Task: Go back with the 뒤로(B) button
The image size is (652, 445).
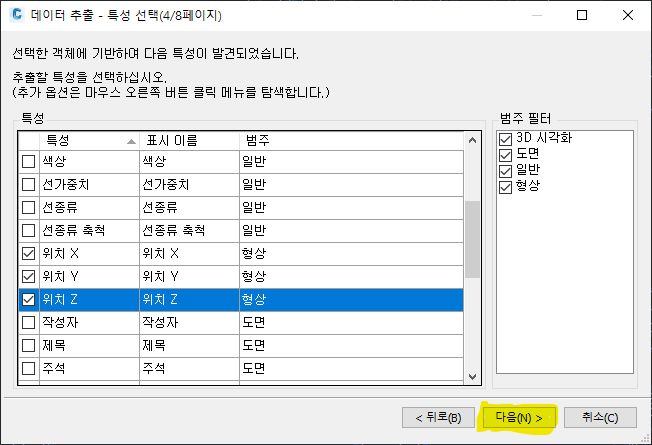Action: (438, 417)
